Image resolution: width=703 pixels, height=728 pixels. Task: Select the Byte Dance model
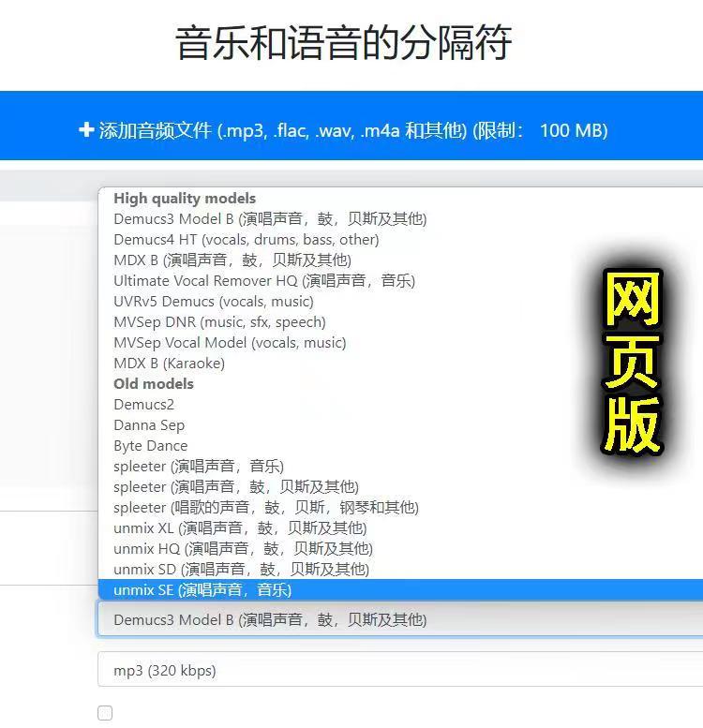point(151,446)
